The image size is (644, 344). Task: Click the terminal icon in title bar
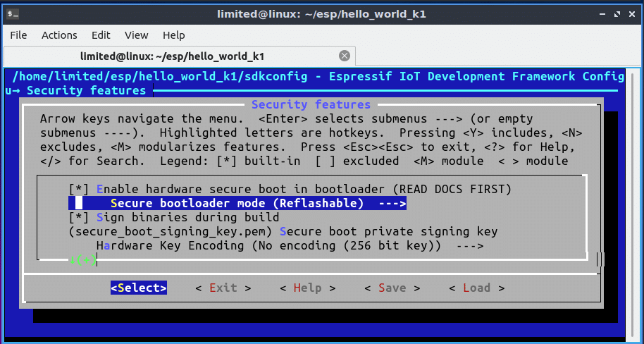pos(12,14)
